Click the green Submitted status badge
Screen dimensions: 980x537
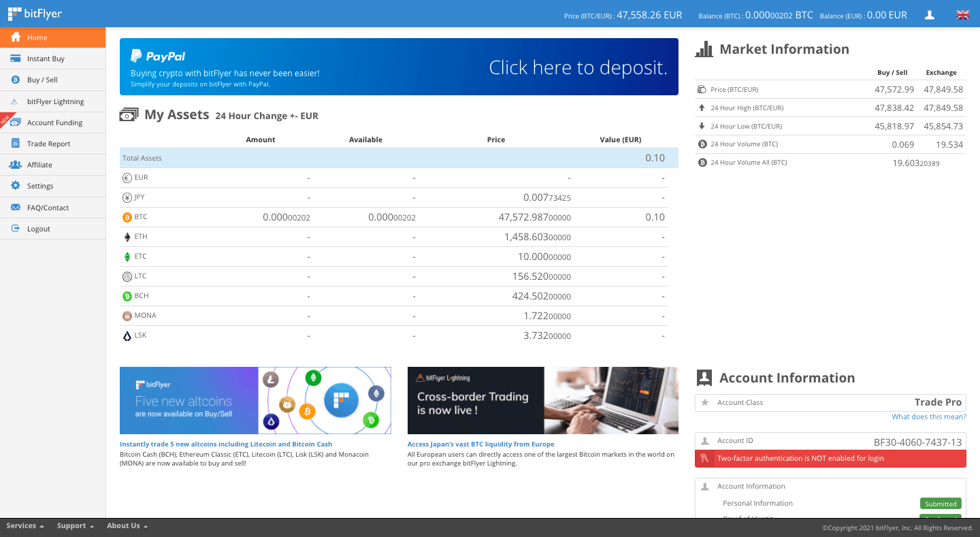(x=941, y=504)
